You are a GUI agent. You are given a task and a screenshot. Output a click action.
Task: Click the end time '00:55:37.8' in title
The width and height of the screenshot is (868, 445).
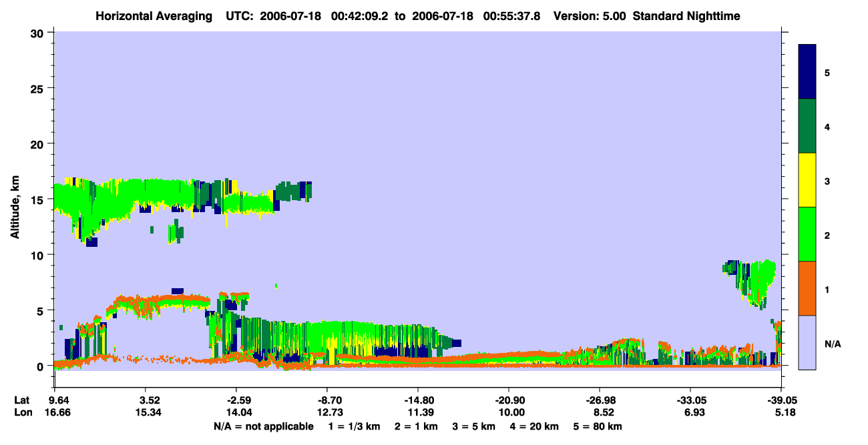[x=512, y=16]
